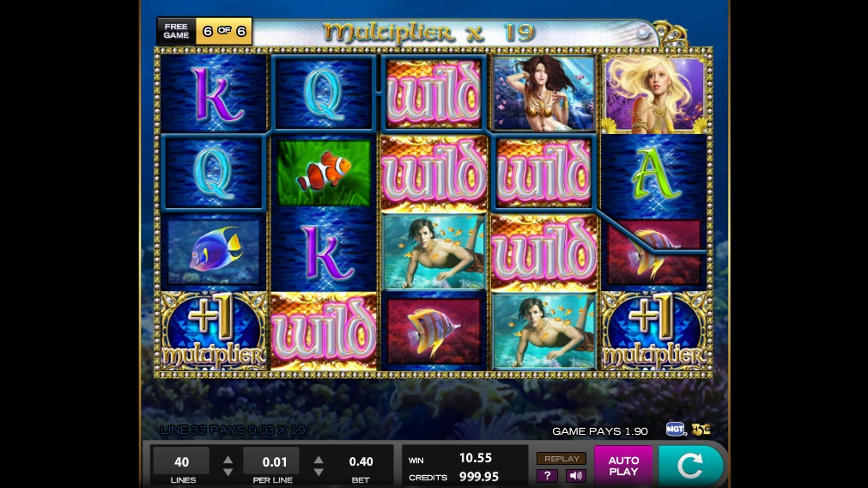Click the brunette mermaid symbol
Screen dimensions: 868x488
pyautogui.click(x=544, y=93)
